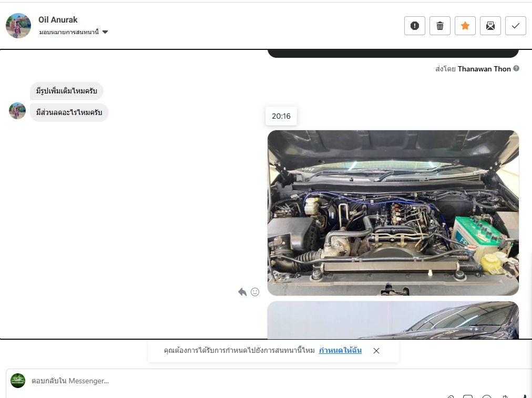Select the 'มีส่วนลดอะไรไหมครับ' message bubble
Image resolution: width=532 pixels, height=398 pixels.
click(69, 112)
